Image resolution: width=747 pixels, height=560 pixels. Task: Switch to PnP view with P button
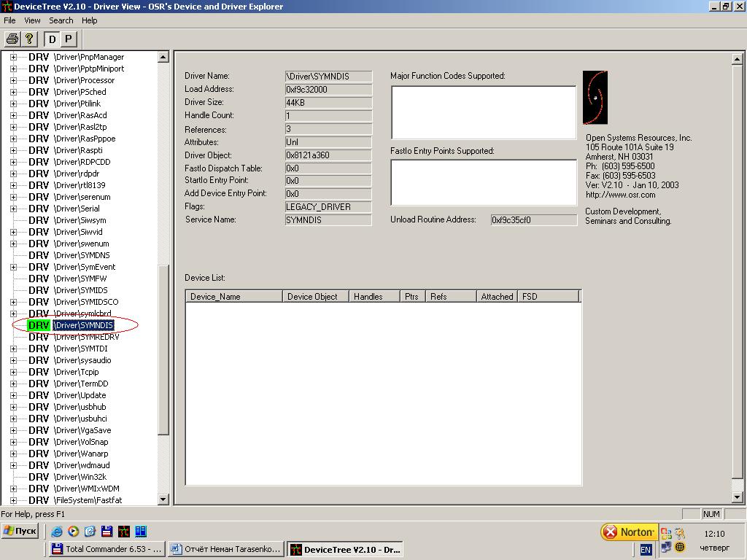(x=68, y=39)
